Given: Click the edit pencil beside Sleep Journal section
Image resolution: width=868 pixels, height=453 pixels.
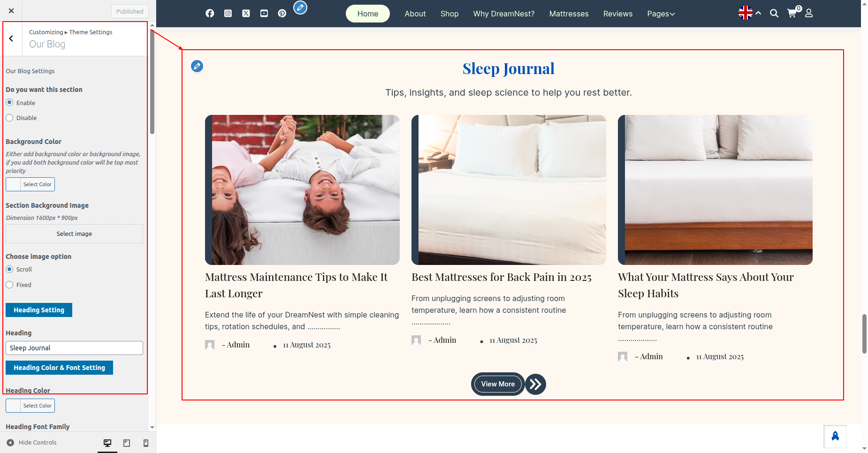Looking at the screenshot, I should tap(197, 66).
